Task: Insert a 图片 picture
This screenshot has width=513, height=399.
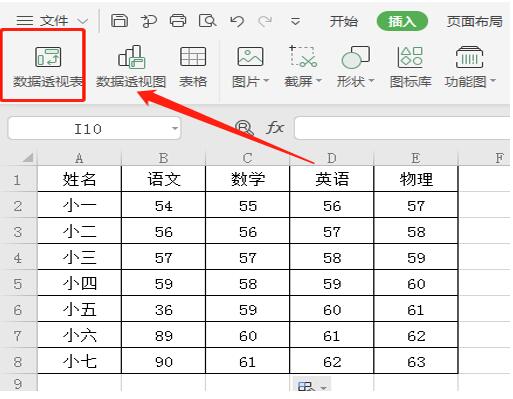Action: [x=250, y=67]
